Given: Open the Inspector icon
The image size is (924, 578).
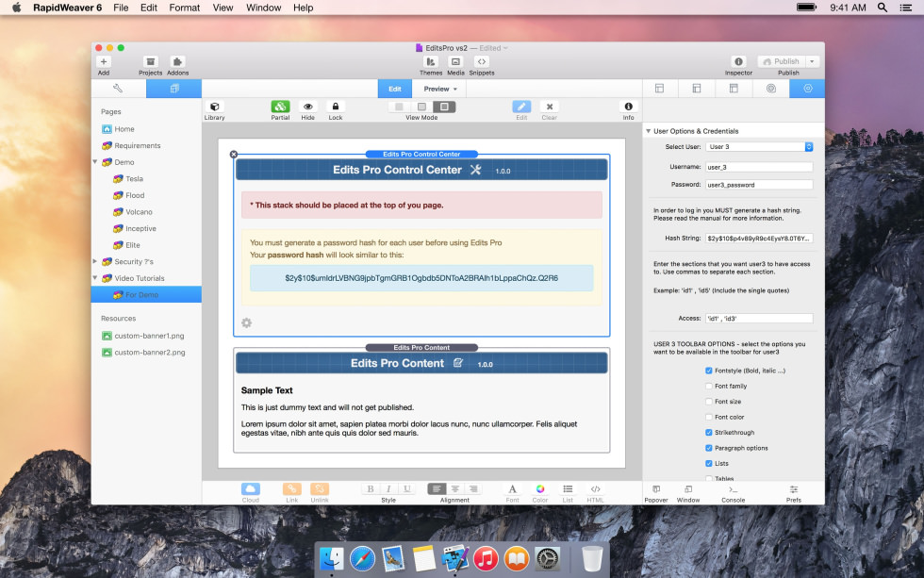Looking at the screenshot, I should pyautogui.click(x=738, y=62).
